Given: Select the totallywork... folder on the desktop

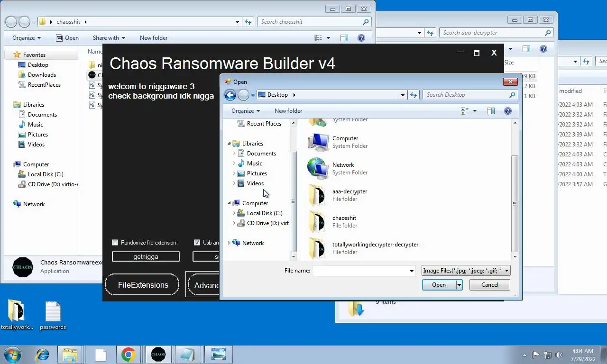Looking at the screenshot, I should tap(17, 316).
